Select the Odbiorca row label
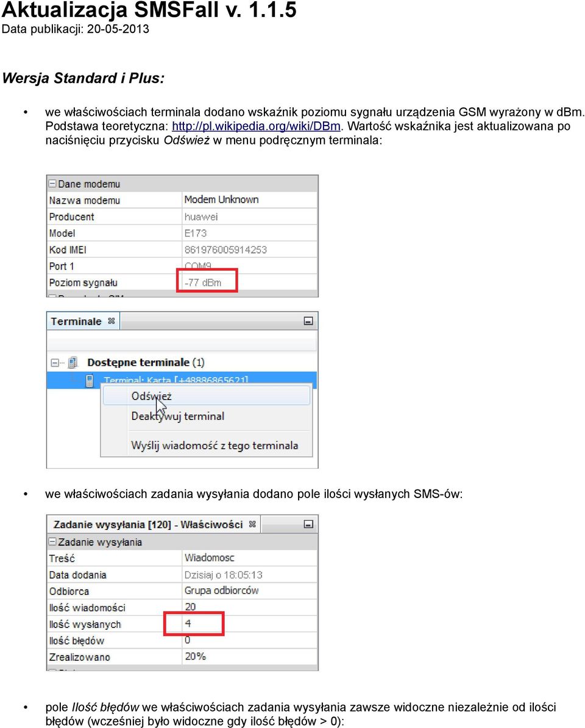 click(x=69, y=591)
